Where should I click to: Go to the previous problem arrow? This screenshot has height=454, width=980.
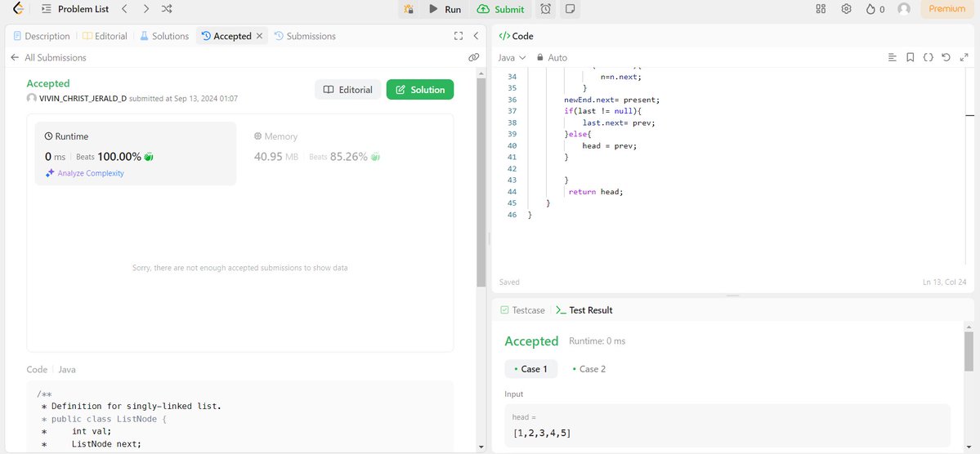pyautogui.click(x=124, y=9)
